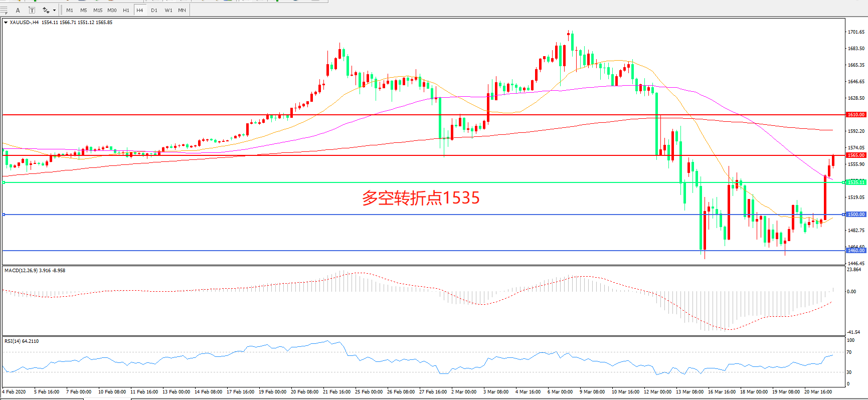This screenshot has height=400, width=868.
Task: Select the H1 timeframe button
Action: pyautogui.click(x=126, y=10)
